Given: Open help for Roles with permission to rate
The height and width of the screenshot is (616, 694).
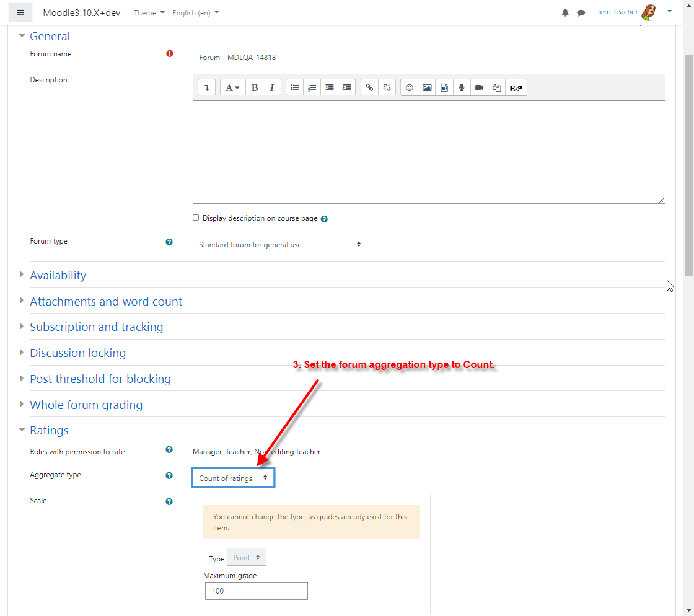Looking at the screenshot, I should (x=169, y=450).
